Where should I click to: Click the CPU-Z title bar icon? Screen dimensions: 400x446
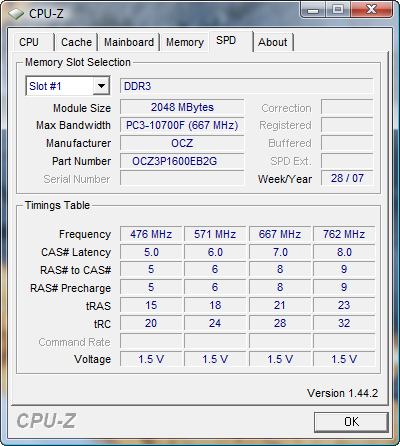16,14
